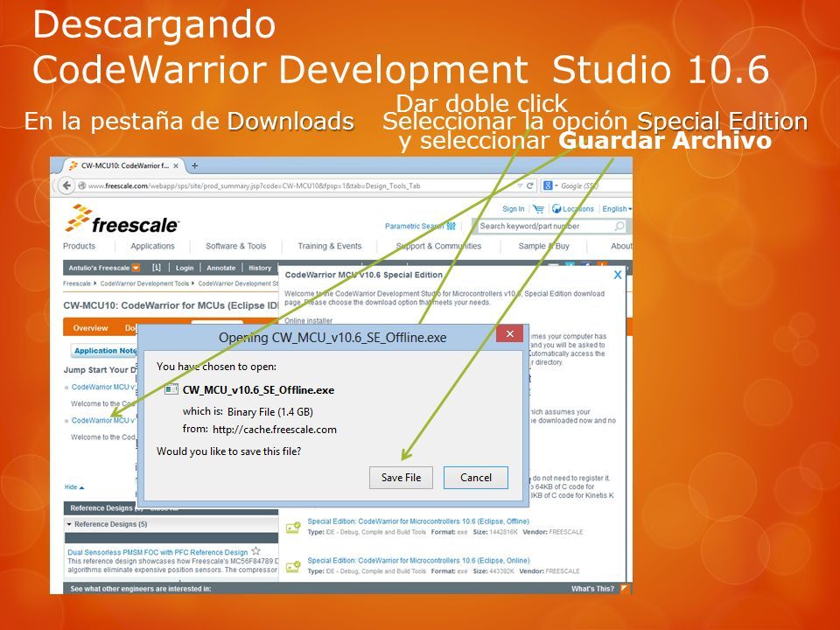This screenshot has width=840, height=630.
Task: Download Special Edition Eclipse Online link
Action: [418, 560]
